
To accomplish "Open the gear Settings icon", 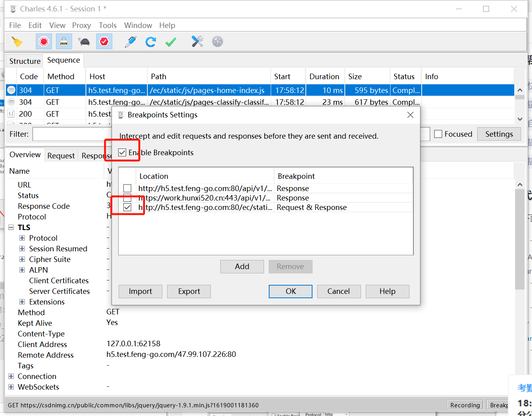I will point(218,41).
